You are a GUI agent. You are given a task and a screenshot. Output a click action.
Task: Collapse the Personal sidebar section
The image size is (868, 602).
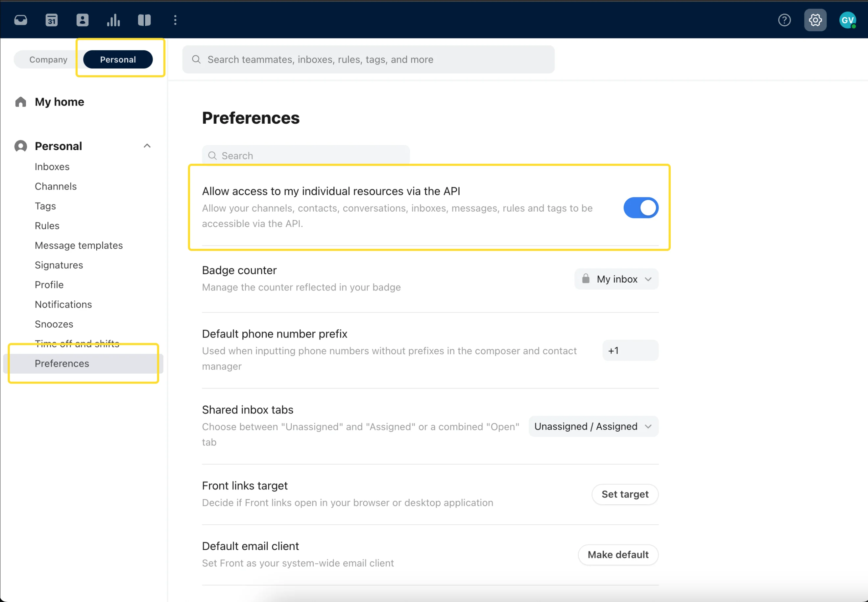pyautogui.click(x=147, y=146)
